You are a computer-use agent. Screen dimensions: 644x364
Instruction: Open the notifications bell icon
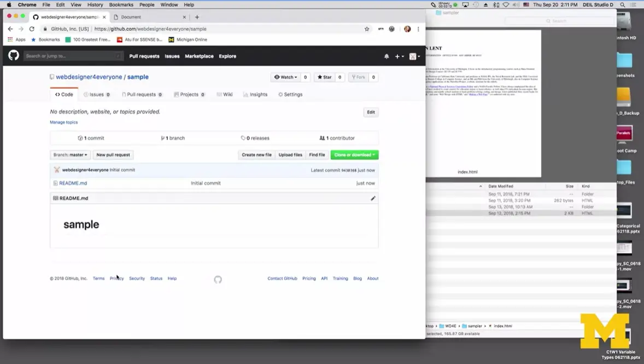click(386, 56)
